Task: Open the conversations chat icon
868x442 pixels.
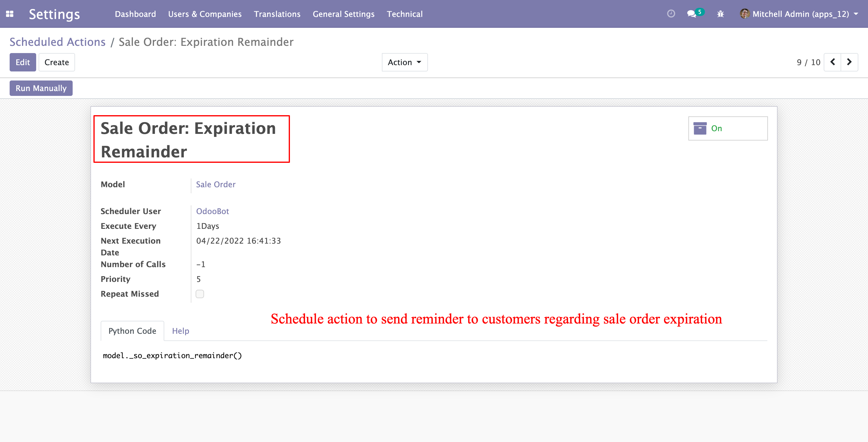Action: tap(691, 14)
